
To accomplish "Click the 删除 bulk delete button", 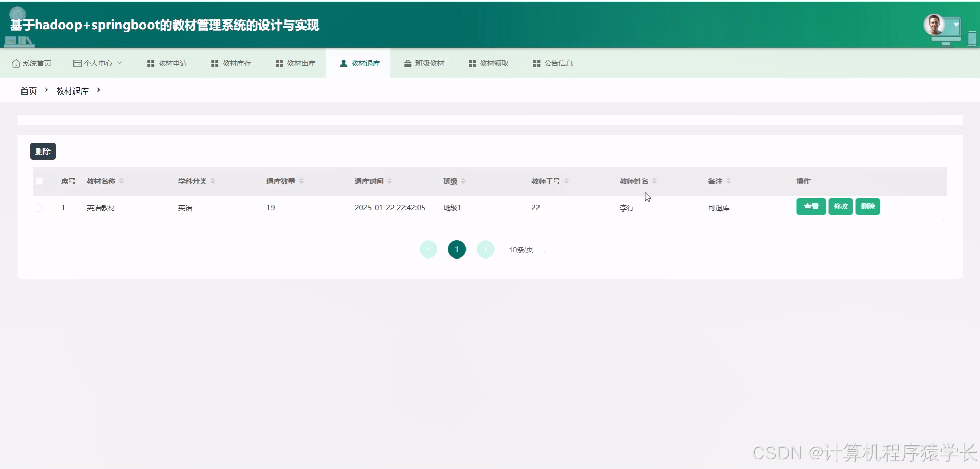I will tap(42, 151).
